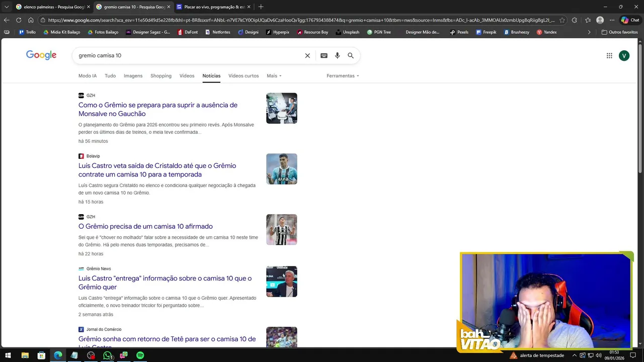This screenshot has height=362, width=644.
Task: Open O Grêmio precisa de um camisa 10 article
Action: click(145, 226)
